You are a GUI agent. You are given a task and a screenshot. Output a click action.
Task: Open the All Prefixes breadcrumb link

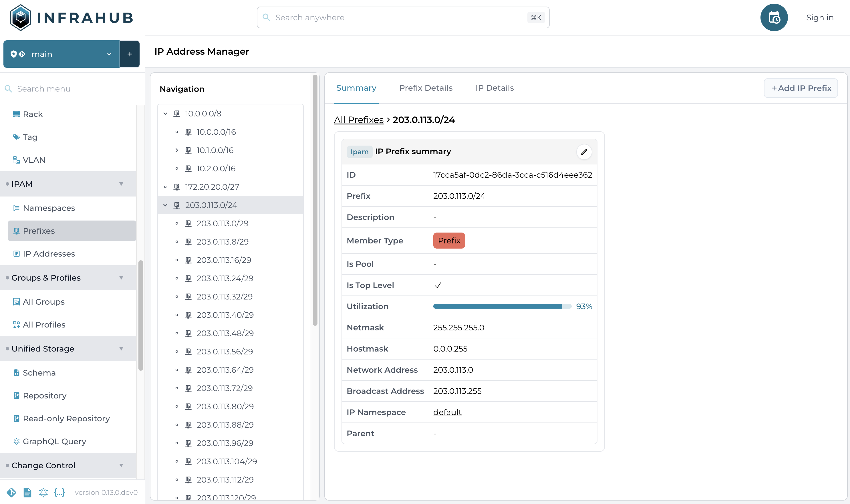[x=358, y=120]
